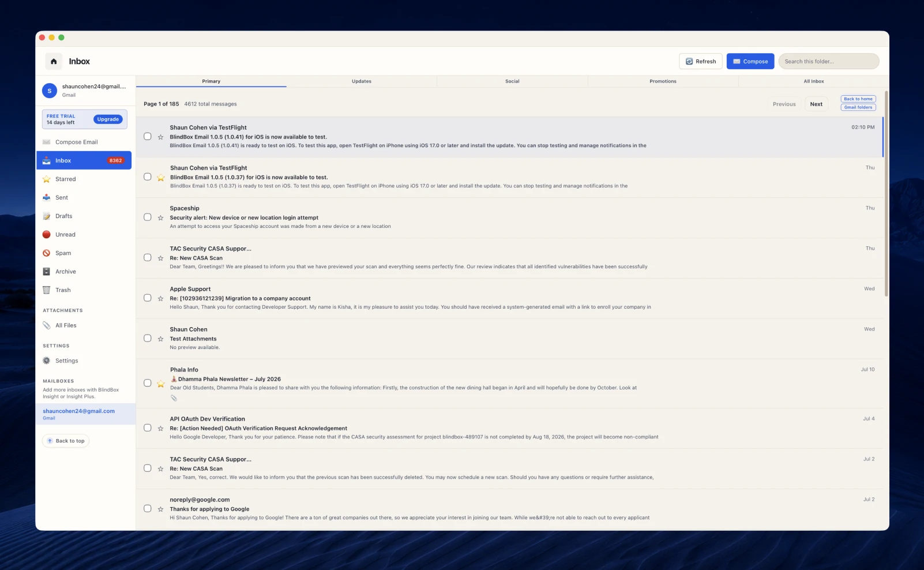The image size is (924, 570).
Task: Select the Spaceship email checkbox
Action: click(148, 217)
